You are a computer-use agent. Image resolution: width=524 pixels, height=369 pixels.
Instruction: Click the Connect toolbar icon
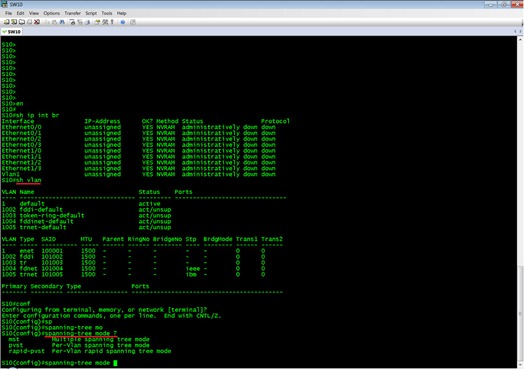click(6, 22)
